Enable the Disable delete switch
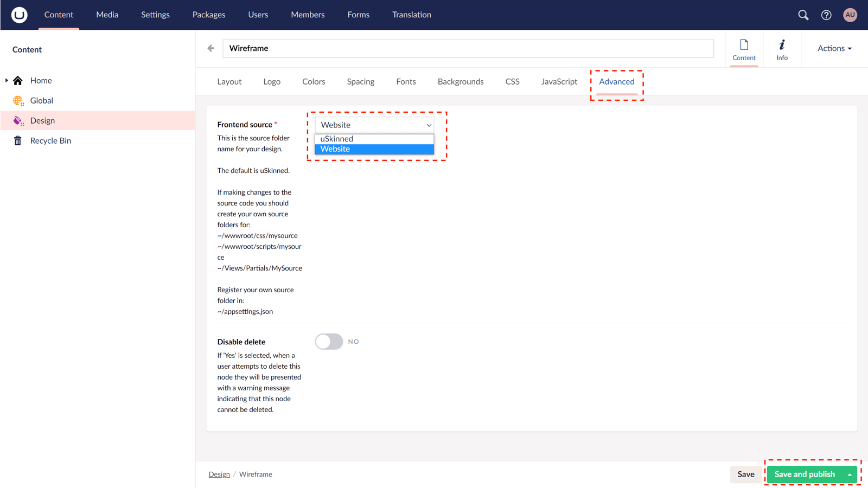Viewport: 868px width, 488px height. click(329, 341)
